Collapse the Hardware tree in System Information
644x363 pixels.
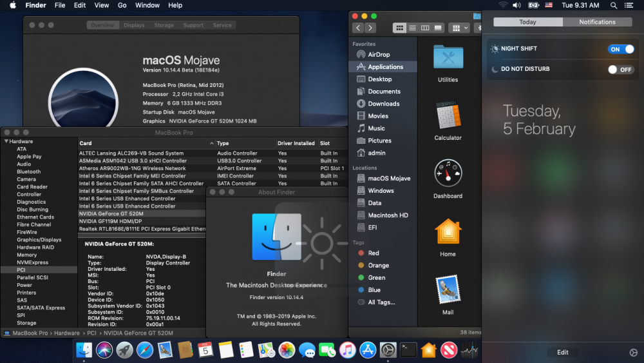(6, 141)
